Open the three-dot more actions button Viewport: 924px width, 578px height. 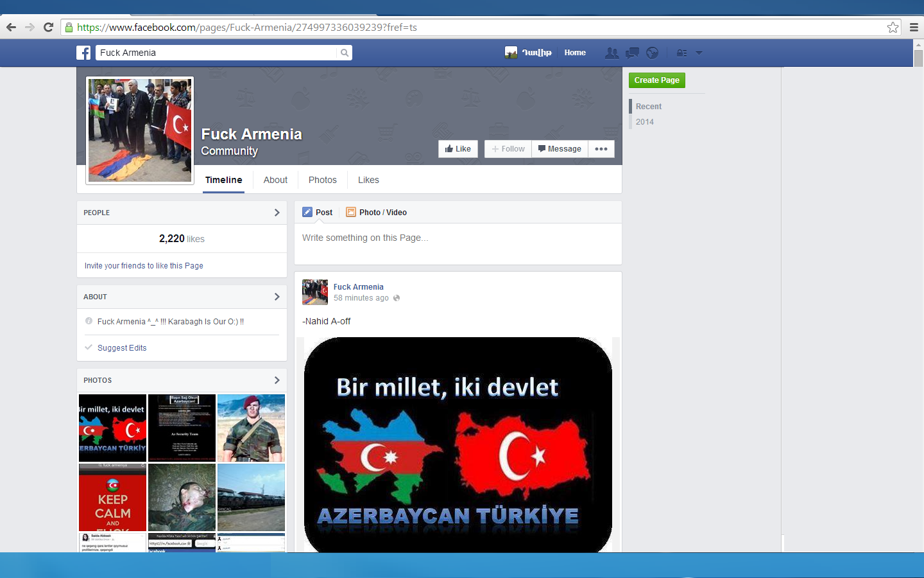(601, 149)
